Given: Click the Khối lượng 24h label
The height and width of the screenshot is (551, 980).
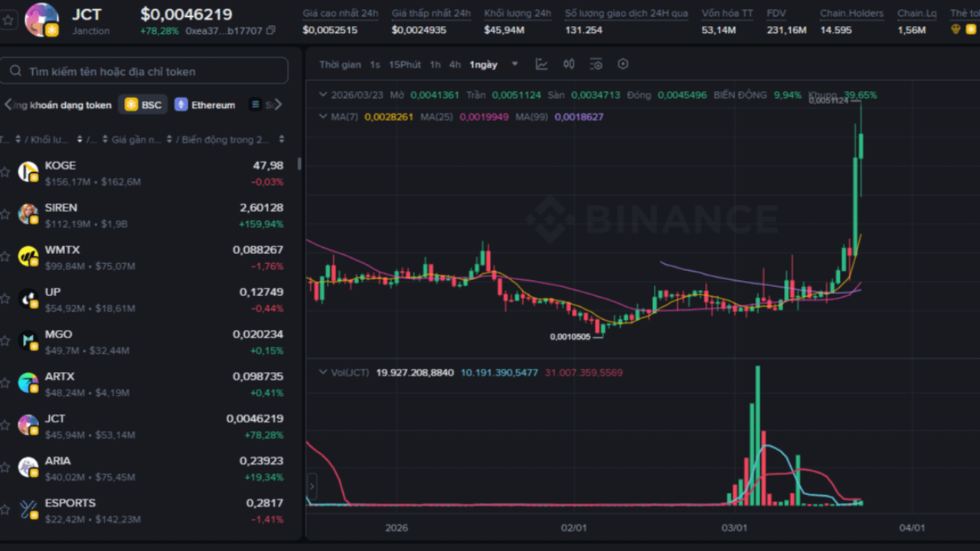Looking at the screenshot, I should coord(518,13).
